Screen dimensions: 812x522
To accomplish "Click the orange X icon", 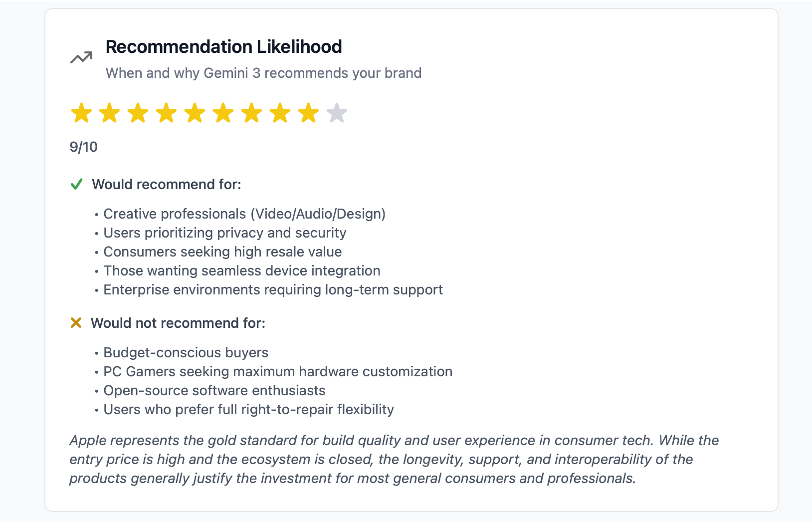I will [x=76, y=323].
